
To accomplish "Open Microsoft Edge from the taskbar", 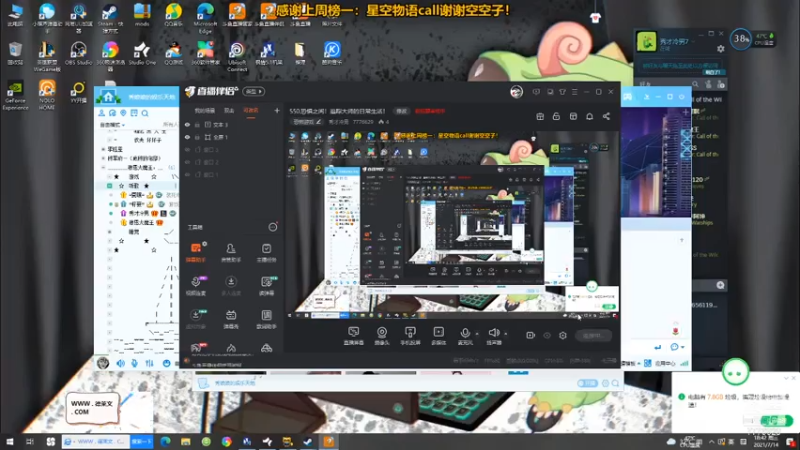I will [165, 442].
